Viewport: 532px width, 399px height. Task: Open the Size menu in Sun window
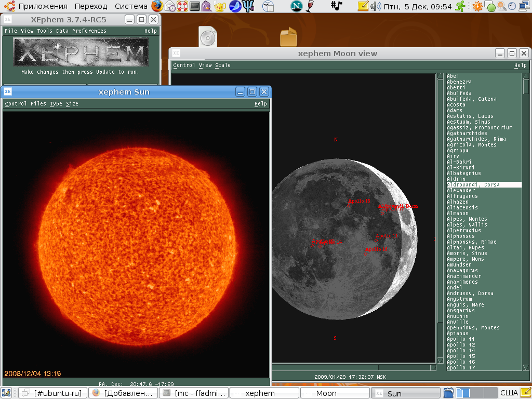72,104
